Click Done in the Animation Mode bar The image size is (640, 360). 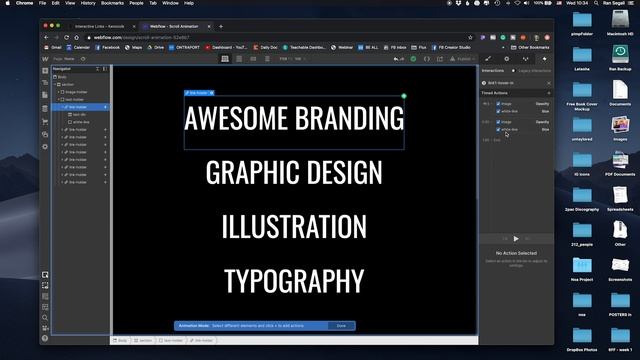click(341, 326)
